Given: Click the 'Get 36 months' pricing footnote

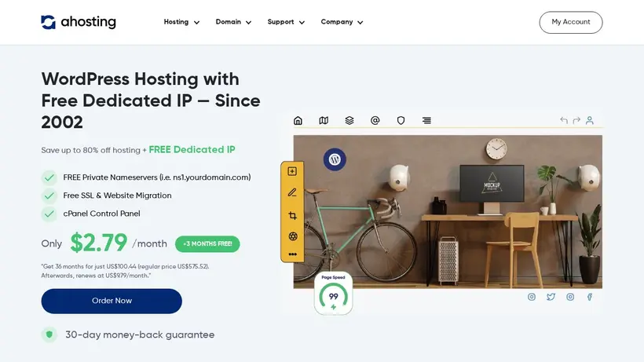Looking at the screenshot, I should [125, 271].
